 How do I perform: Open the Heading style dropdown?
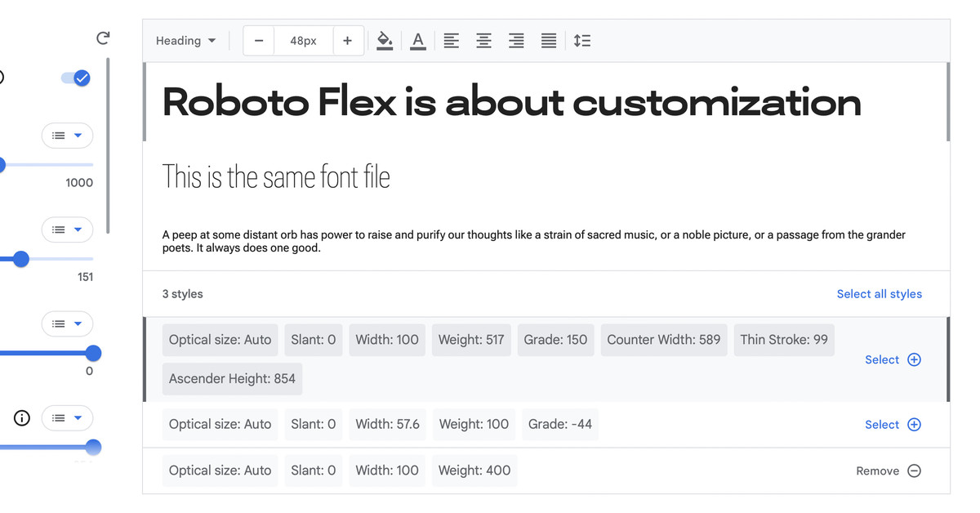click(186, 41)
